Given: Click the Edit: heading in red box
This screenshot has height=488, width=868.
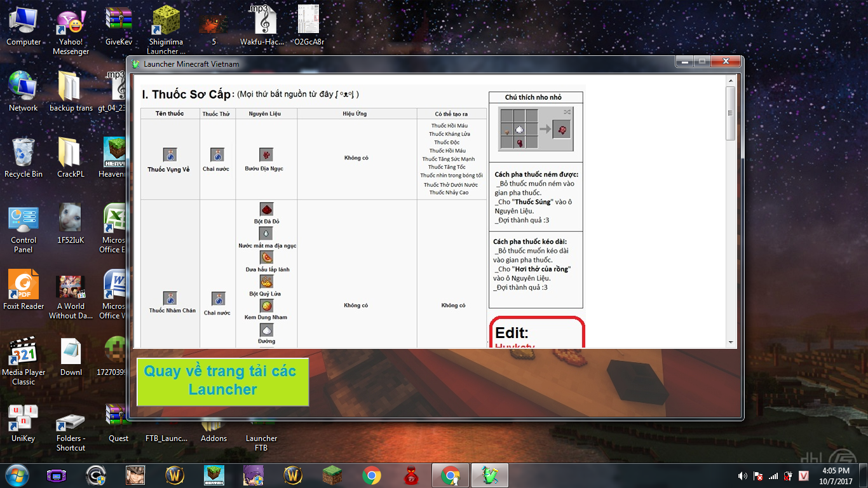Looking at the screenshot, I should click(512, 333).
